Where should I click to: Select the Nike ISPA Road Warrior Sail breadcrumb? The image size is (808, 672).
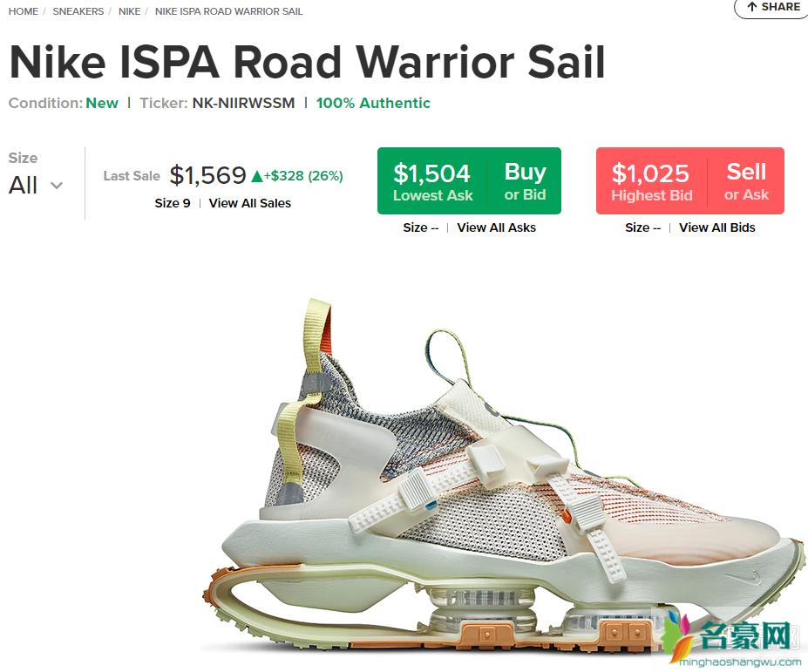pyautogui.click(x=228, y=11)
